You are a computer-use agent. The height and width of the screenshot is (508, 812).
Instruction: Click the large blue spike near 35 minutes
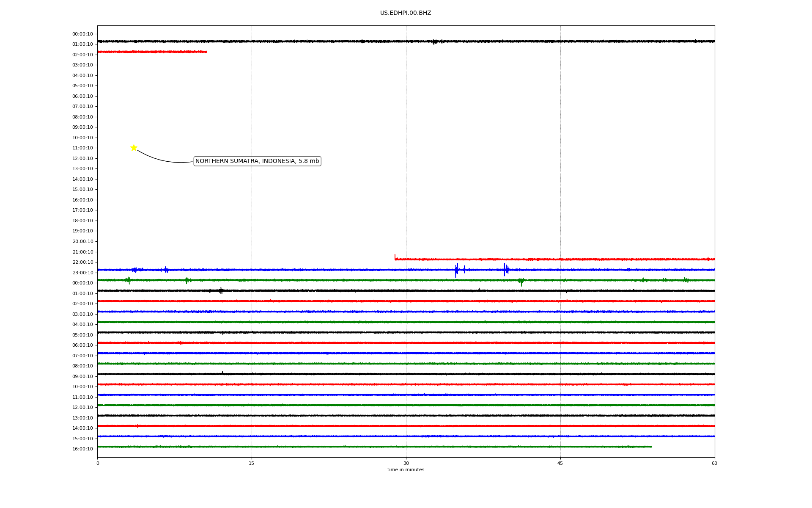coord(456,270)
